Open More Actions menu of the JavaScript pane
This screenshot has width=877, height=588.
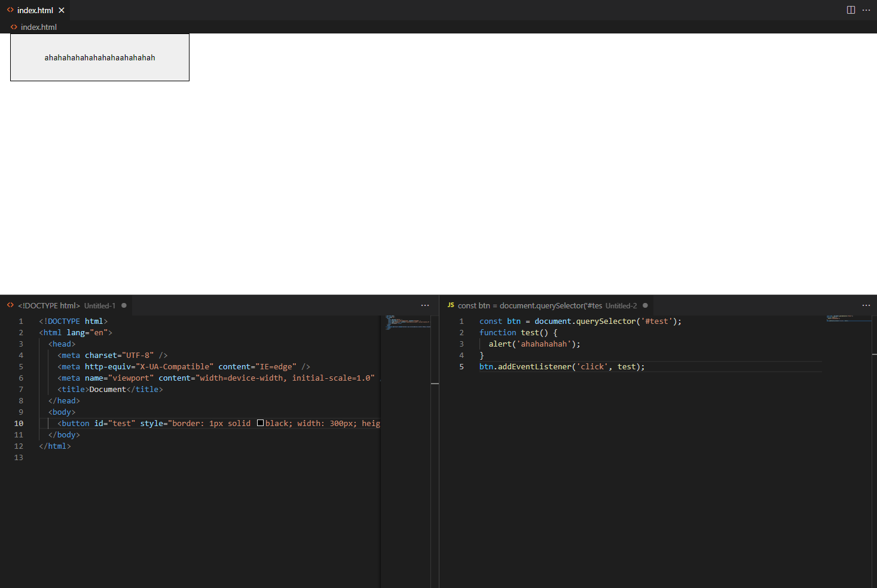tap(866, 305)
